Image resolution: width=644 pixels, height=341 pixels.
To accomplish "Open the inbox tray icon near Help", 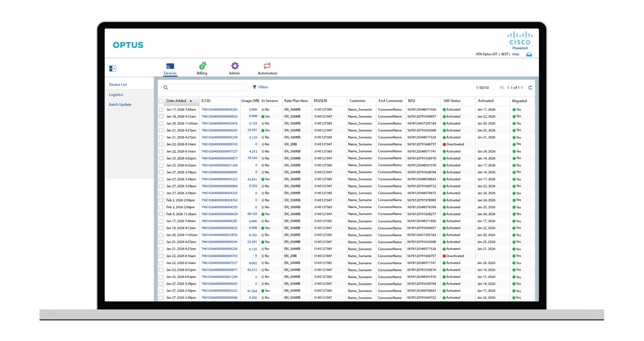I will [529, 54].
